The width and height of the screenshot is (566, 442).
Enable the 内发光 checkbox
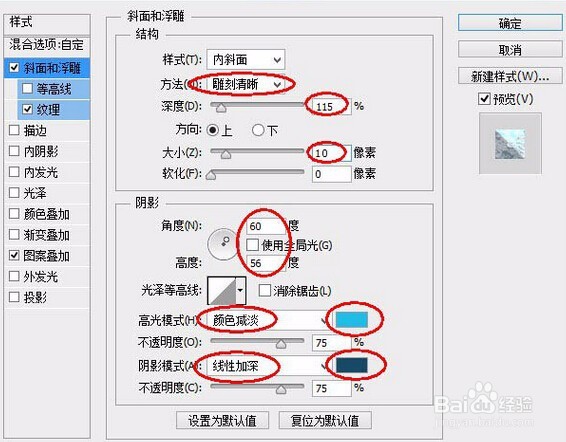pyautogui.click(x=14, y=172)
